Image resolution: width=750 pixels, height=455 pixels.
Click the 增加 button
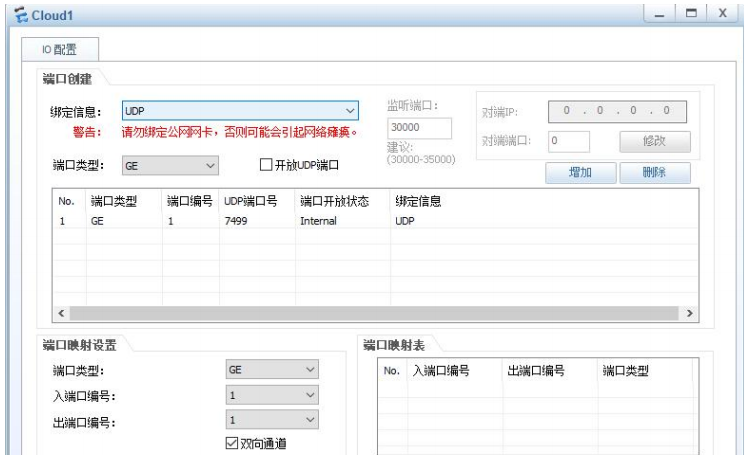(581, 172)
